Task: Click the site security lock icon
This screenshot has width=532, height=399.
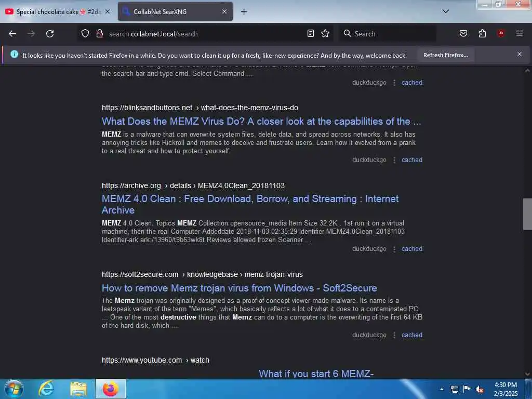Action: click(99, 33)
